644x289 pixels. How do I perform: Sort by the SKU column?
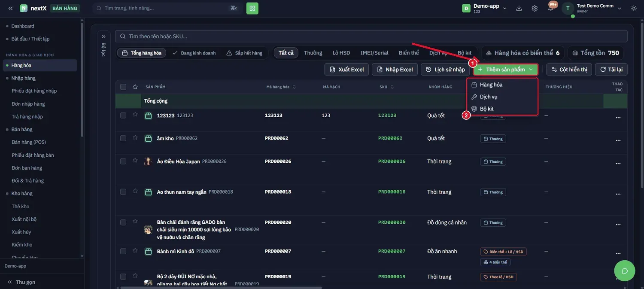tap(386, 87)
